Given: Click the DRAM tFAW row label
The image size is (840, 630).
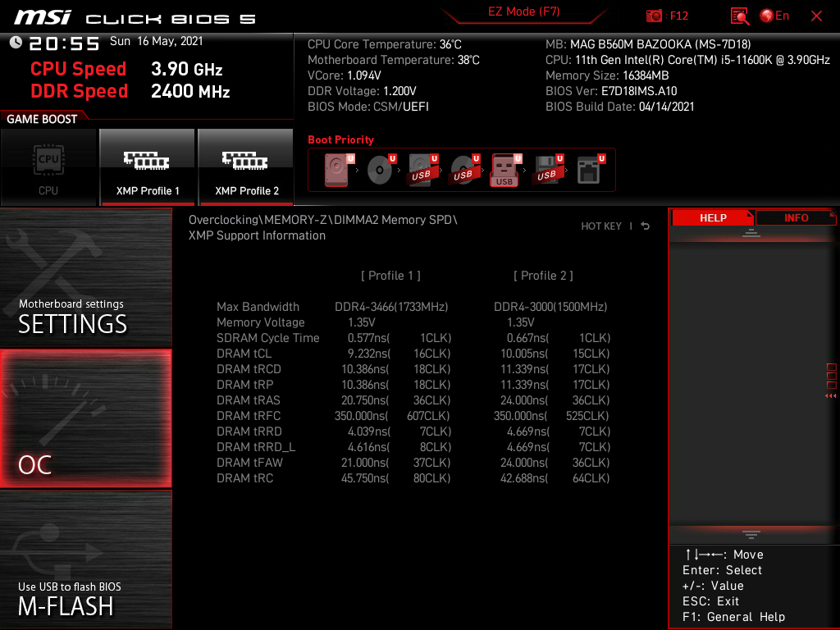Looking at the screenshot, I should (249, 462).
